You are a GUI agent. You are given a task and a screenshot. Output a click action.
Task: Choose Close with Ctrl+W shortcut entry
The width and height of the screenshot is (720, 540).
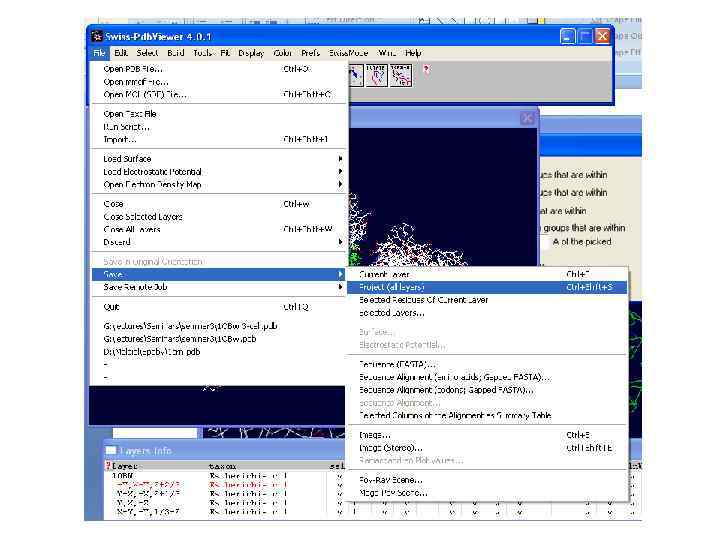(x=218, y=203)
